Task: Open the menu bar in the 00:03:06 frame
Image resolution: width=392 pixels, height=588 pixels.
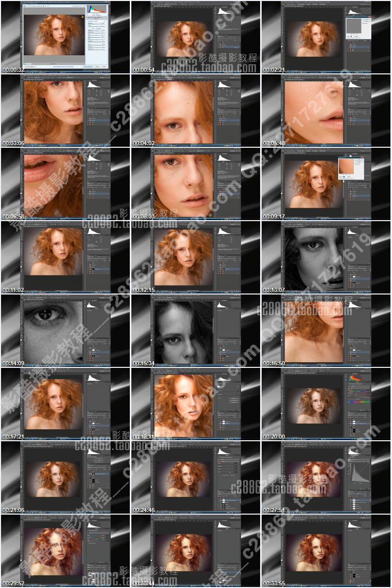Action: 52,76
